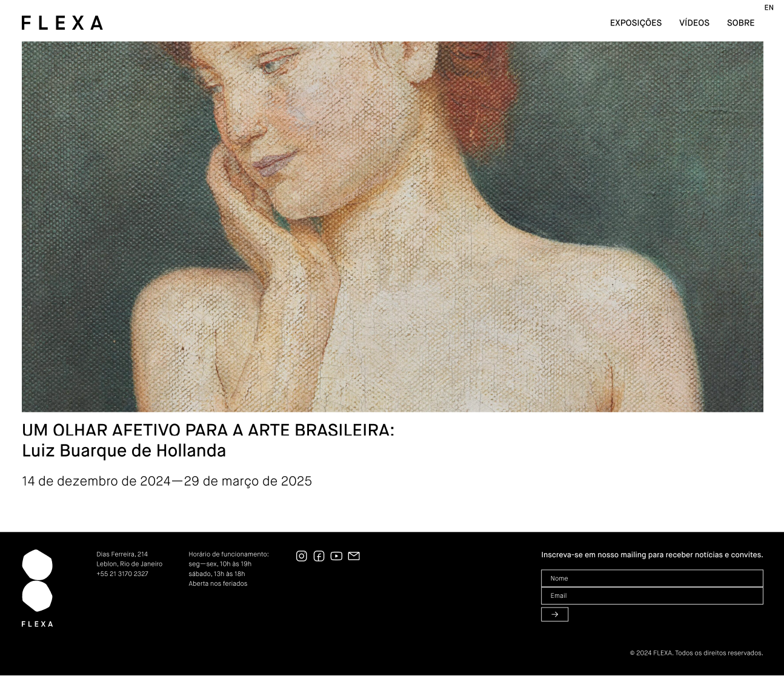Screen dimensions: 784x676
Task: Click the UM OLHAR AFETIVO exhibition heading
Action: pyautogui.click(x=208, y=430)
